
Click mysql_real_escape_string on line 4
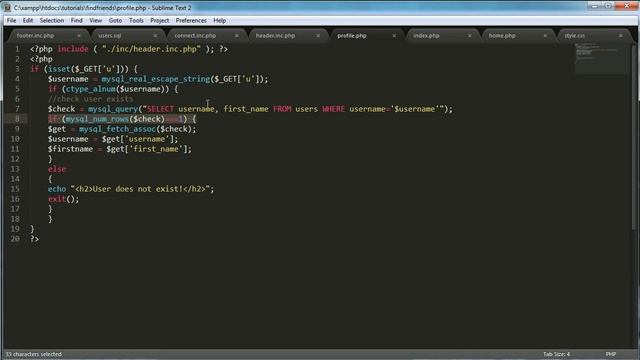tap(156, 79)
